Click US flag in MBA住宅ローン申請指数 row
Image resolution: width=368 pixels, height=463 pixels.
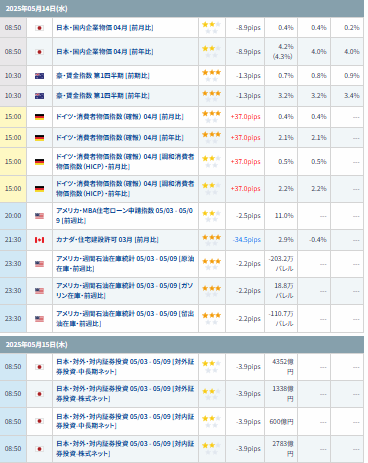pyautogui.click(x=39, y=216)
